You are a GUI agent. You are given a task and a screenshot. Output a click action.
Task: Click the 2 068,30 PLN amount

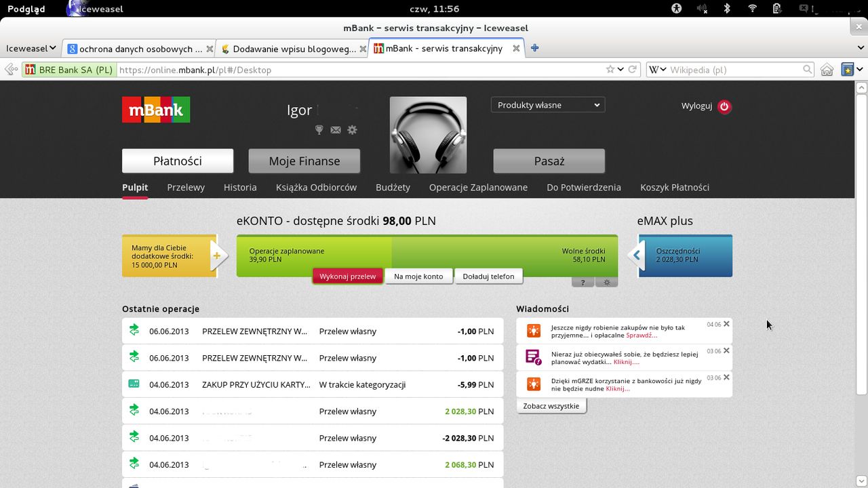pyautogui.click(x=469, y=464)
